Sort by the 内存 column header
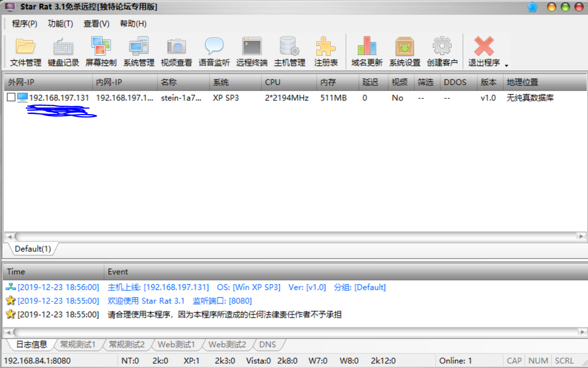The width and height of the screenshot is (588, 368). click(338, 82)
